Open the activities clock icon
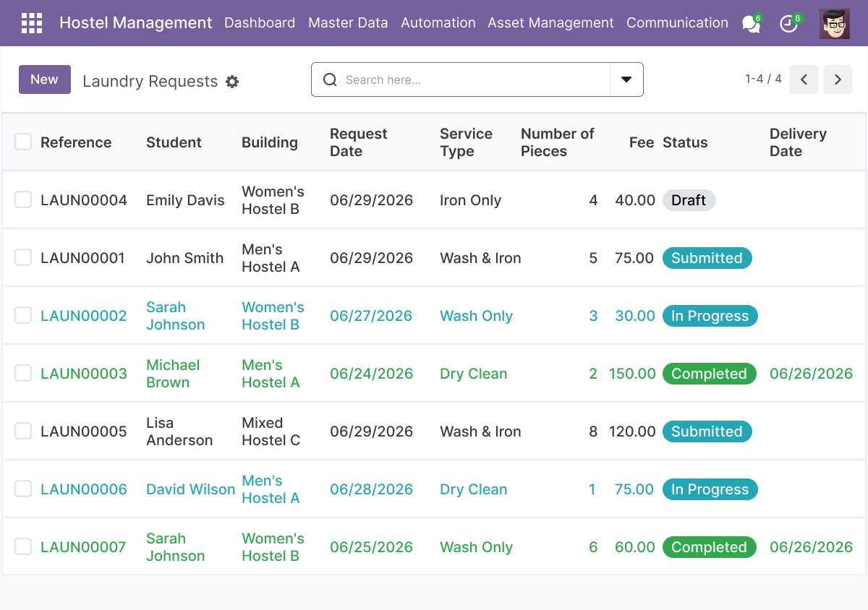The width and height of the screenshot is (868, 610). [x=789, y=23]
